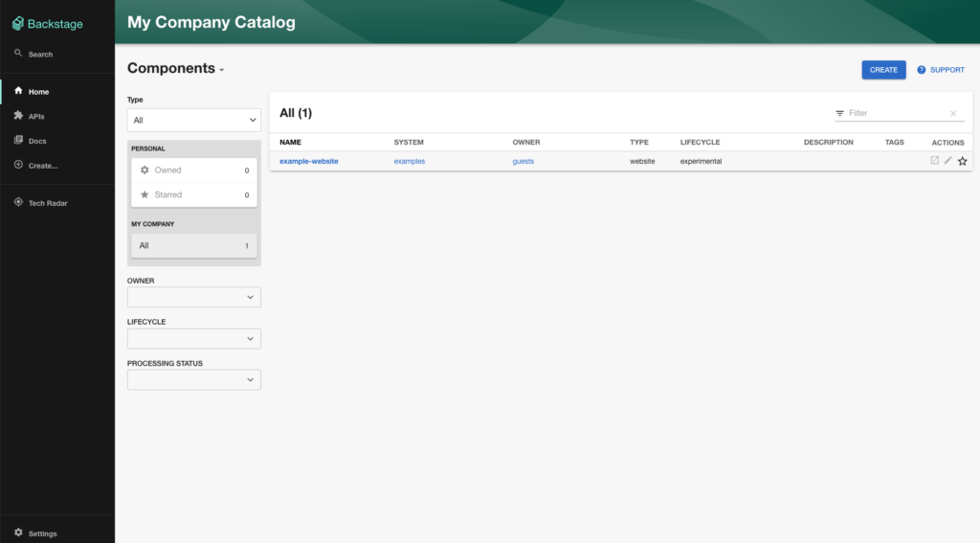This screenshot has height=543, width=980.
Task: Open the example-website component link
Action: coord(308,161)
